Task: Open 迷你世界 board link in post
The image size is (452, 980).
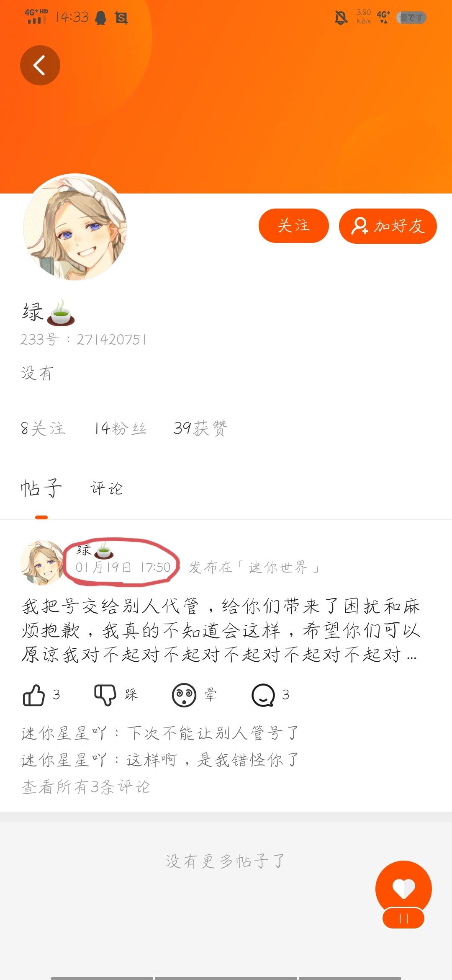Action: click(278, 567)
